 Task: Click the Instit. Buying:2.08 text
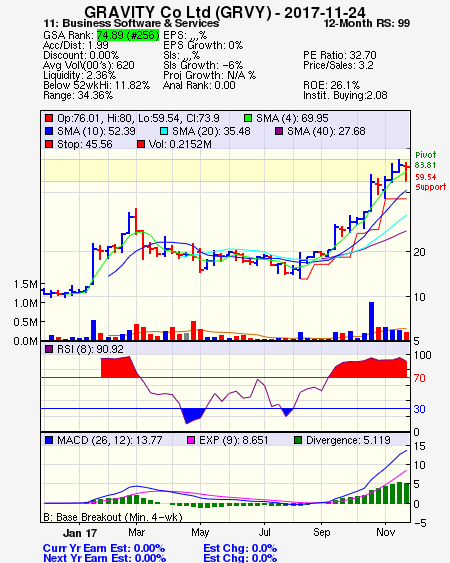[345, 95]
